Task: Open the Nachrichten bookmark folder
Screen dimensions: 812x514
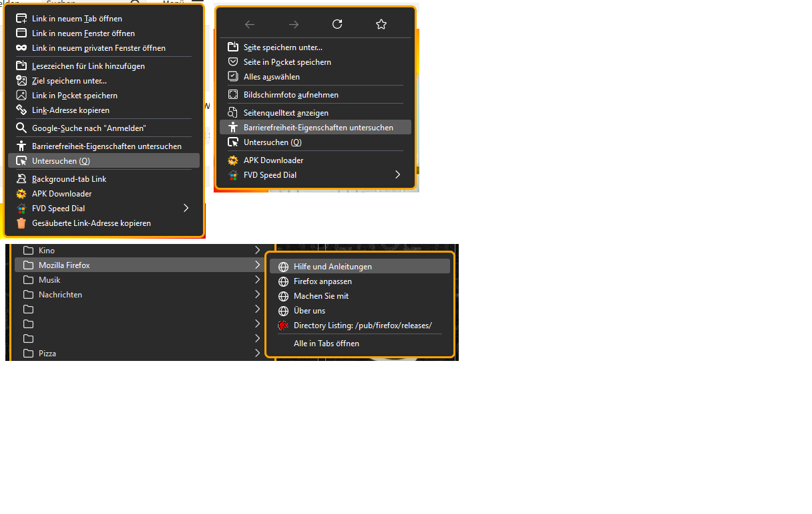Action: click(140, 295)
